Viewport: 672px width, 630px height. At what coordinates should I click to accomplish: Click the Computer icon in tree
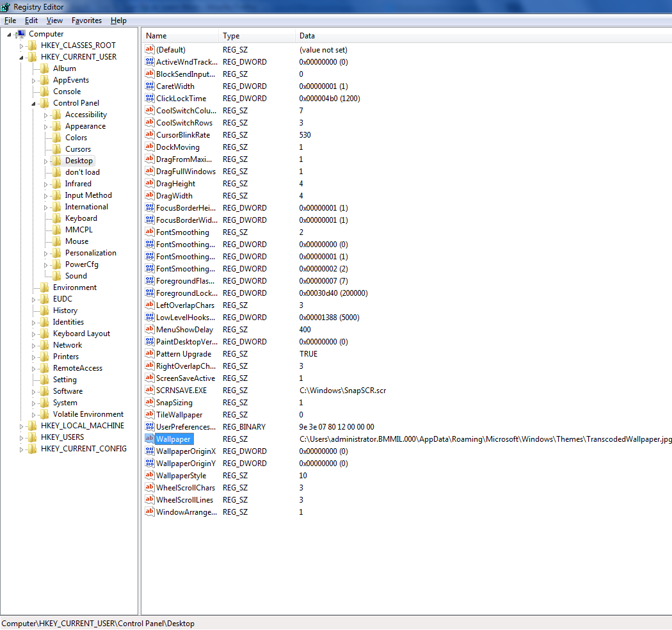pyautogui.click(x=20, y=34)
